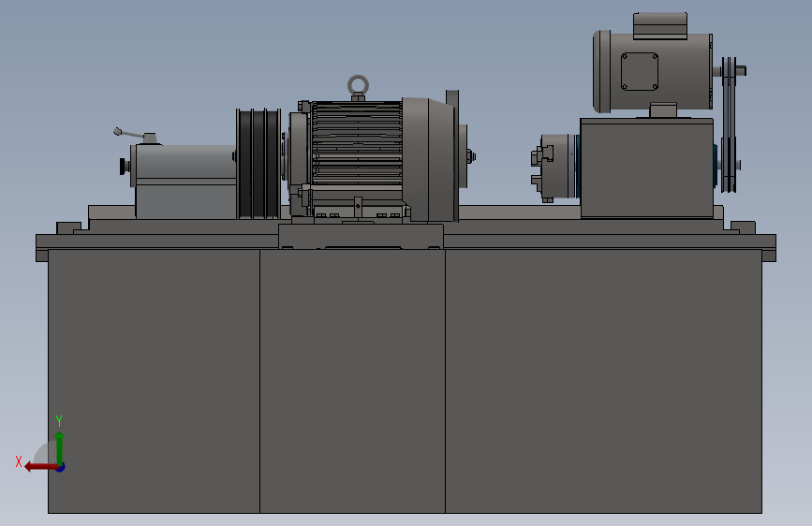The height and width of the screenshot is (526, 812).
Task: Select the lever handle on the left tailstock
Action: coord(128,134)
